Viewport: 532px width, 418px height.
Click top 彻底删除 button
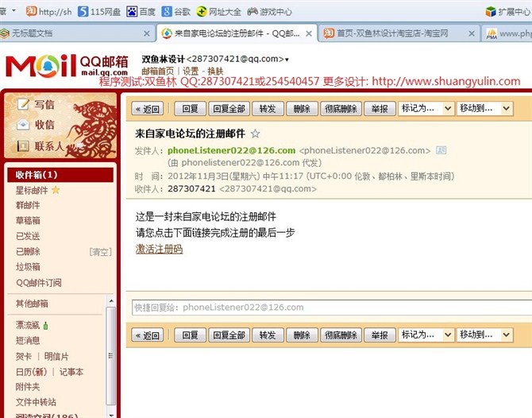click(x=341, y=109)
